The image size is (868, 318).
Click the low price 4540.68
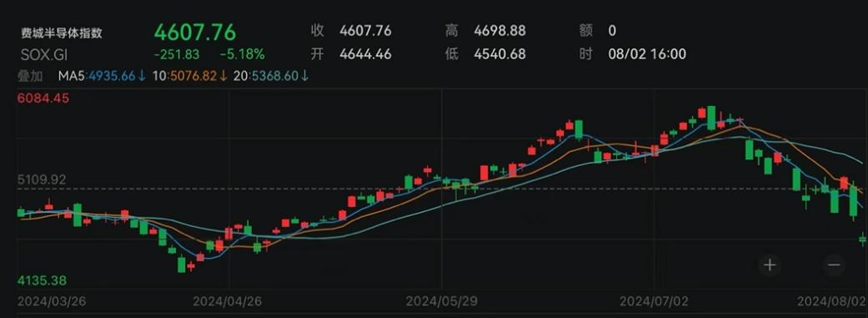pyautogui.click(x=500, y=54)
